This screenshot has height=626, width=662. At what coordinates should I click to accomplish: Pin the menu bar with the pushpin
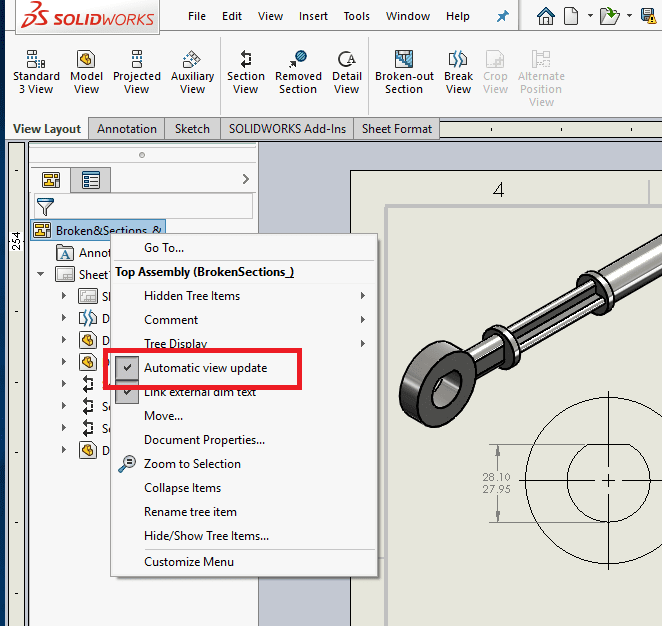tap(502, 16)
